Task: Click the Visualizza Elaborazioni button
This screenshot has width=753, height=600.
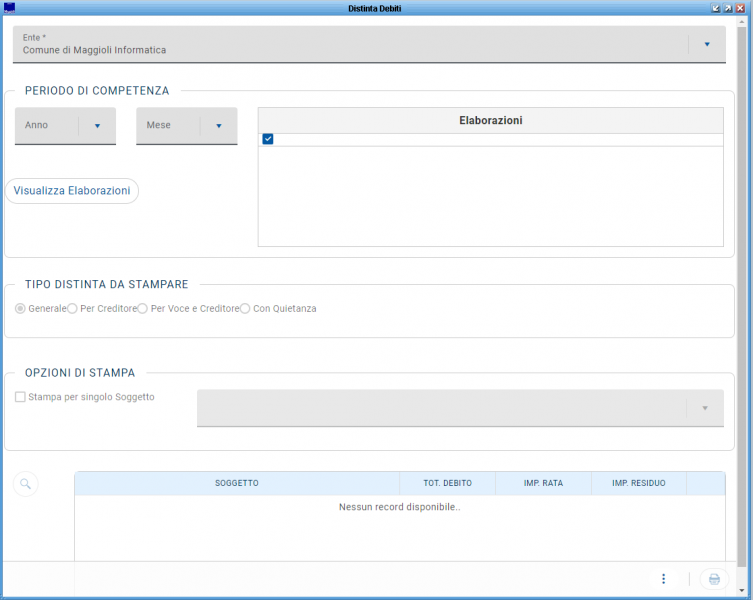Action: click(72, 191)
